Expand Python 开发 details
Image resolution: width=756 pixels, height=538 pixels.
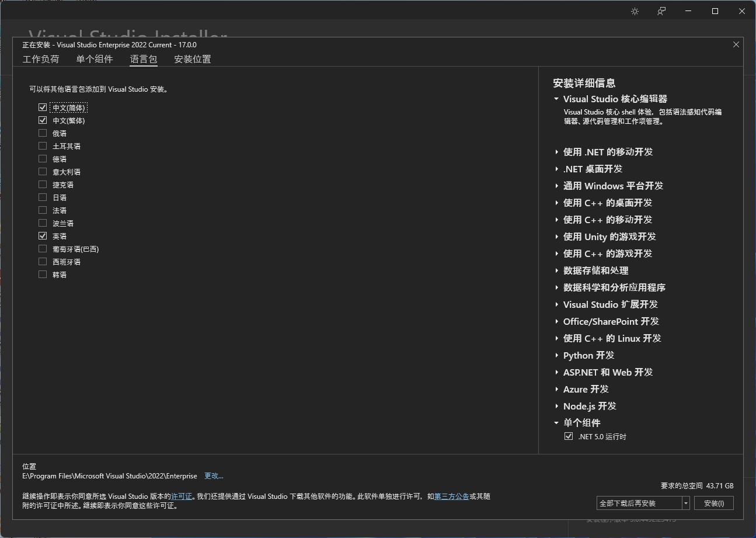point(556,355)
